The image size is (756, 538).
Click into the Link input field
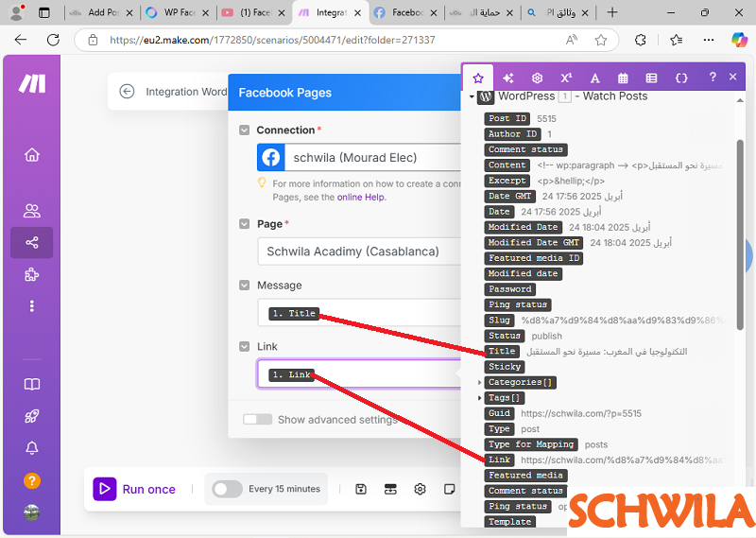[359, 373]
